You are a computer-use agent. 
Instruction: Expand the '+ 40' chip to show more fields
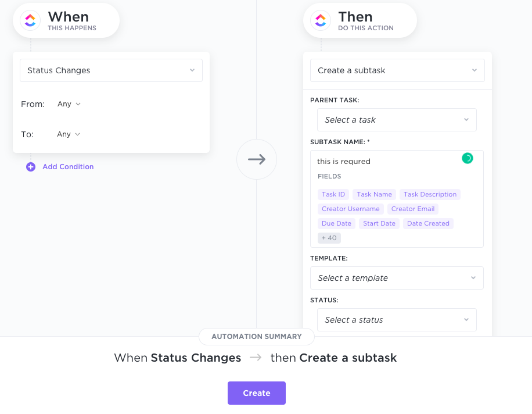(329, 237)
